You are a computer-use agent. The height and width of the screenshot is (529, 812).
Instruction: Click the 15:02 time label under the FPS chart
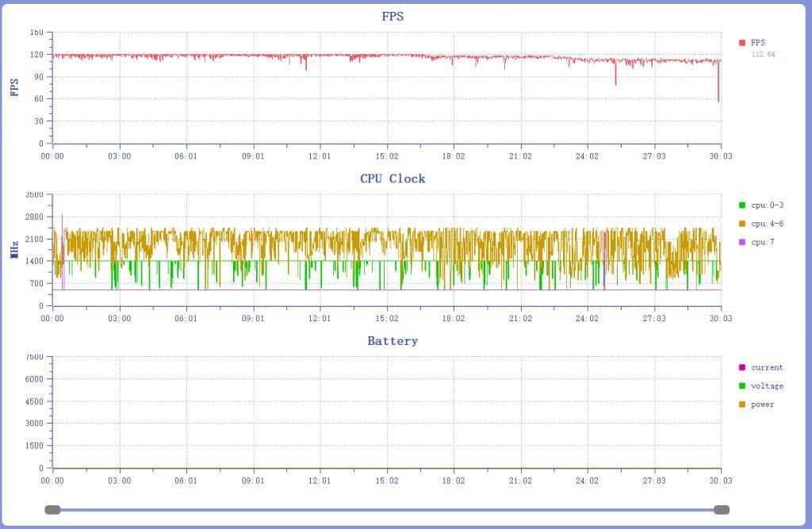click(x=387, y=156)
